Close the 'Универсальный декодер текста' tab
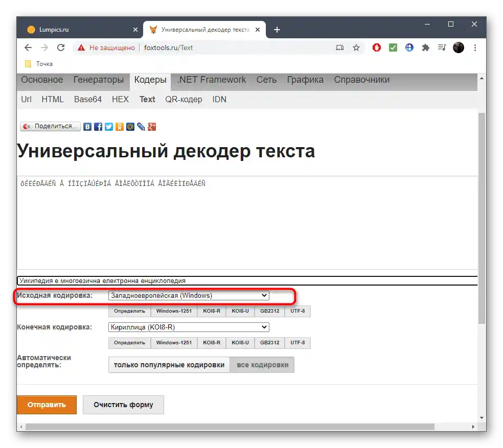 click(258, 30)
